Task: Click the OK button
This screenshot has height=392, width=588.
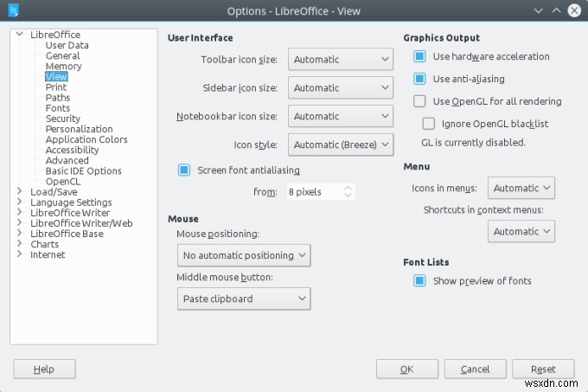Action: pyautogui.click(x=406, y=369)
